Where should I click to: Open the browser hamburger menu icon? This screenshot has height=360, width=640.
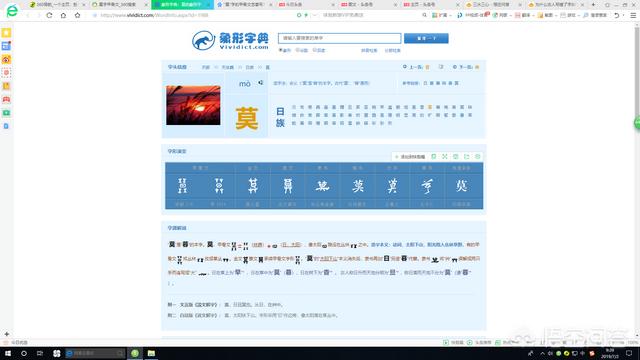pyautogui.click(x=633, y=15)
